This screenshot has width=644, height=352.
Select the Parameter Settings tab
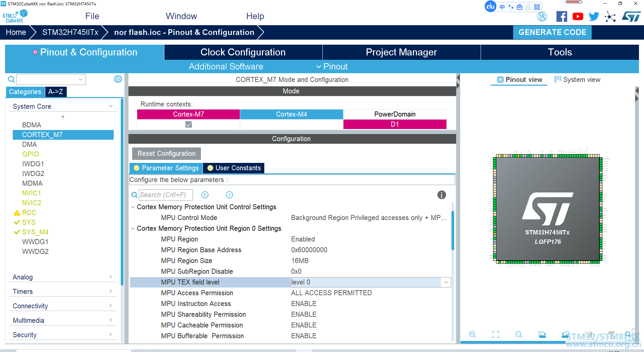coord(166,168)
